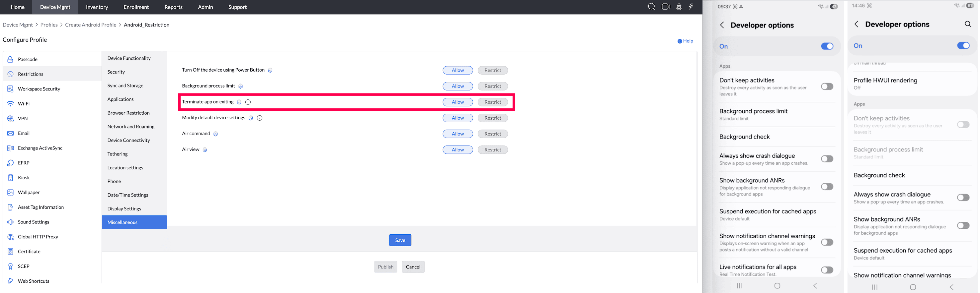Open the Reports top menu

[174, 7]
